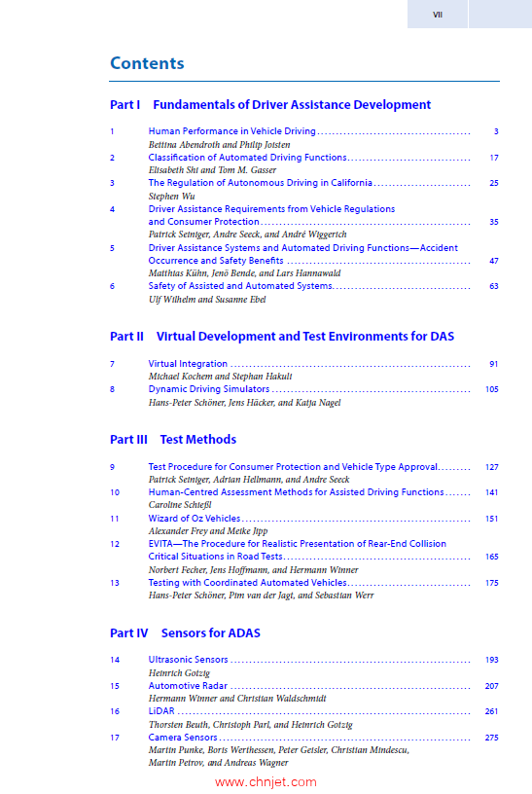Click page number 261
This screenshot has width=532, height=794.
(492, 712)
